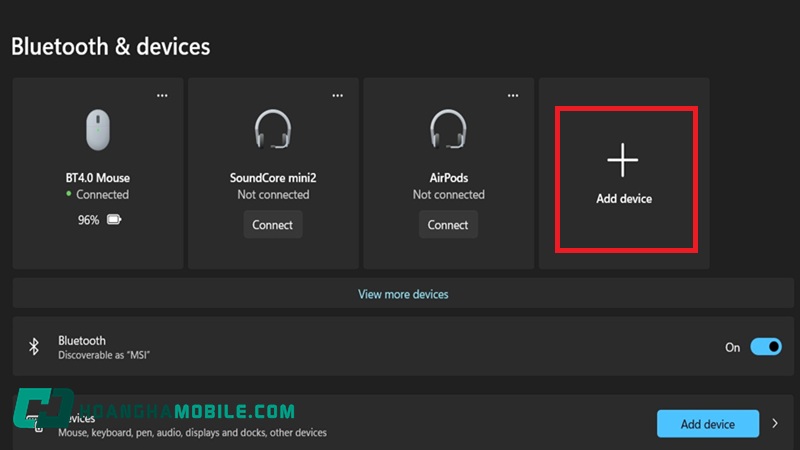Click the BT4.0 Mouse Connected status
The height and width of the screenshot is (450, 800).
pyautogui.click(x=102, y=195)
